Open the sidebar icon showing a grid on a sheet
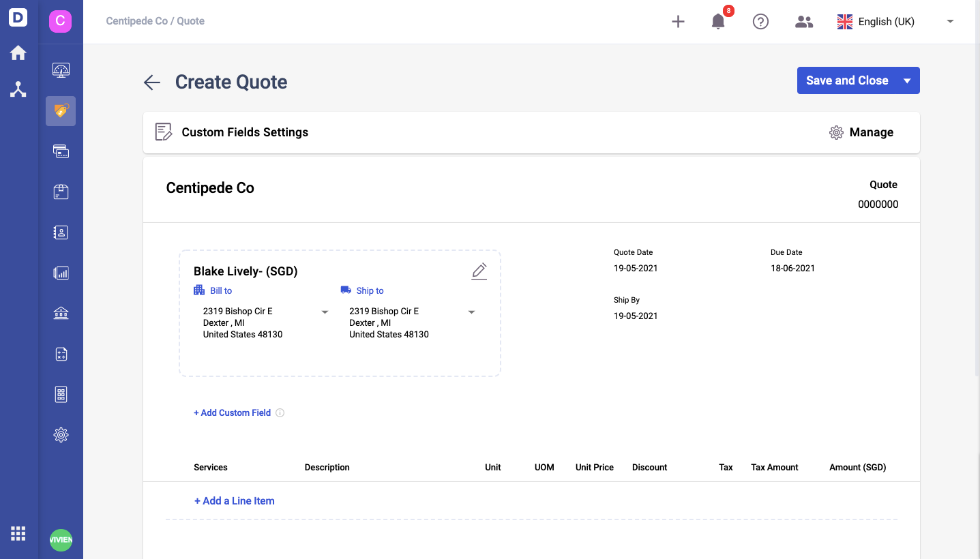This screenshot has height=559, width=980. pyautogui.click(x=61, y=394)
